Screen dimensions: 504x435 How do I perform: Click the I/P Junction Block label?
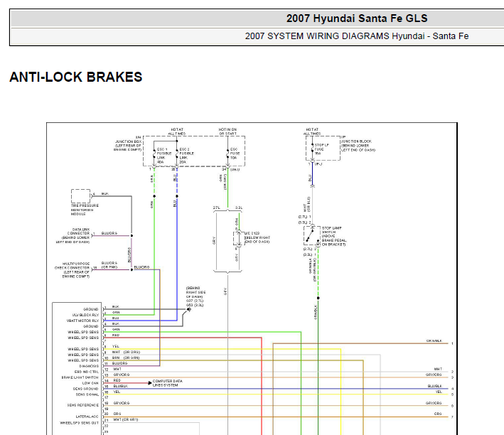358,144
